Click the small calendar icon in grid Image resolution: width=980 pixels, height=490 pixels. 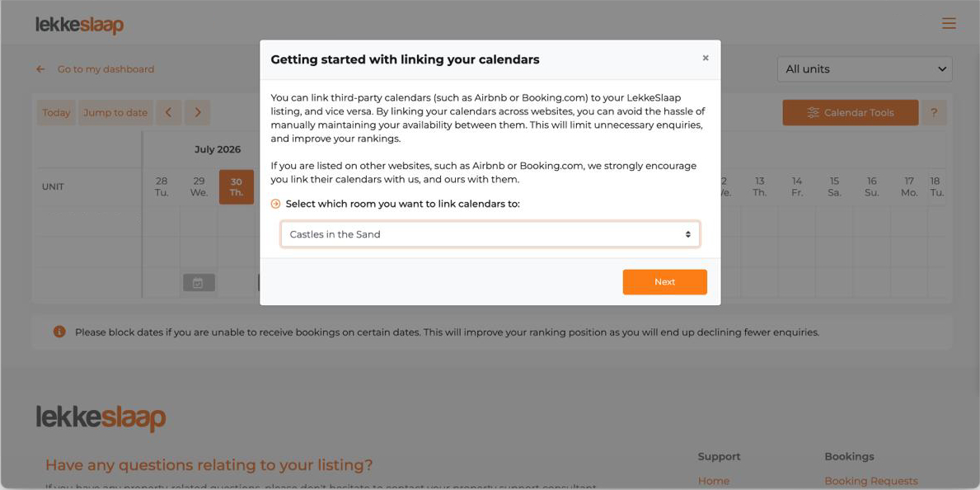(x=199, y=283)
